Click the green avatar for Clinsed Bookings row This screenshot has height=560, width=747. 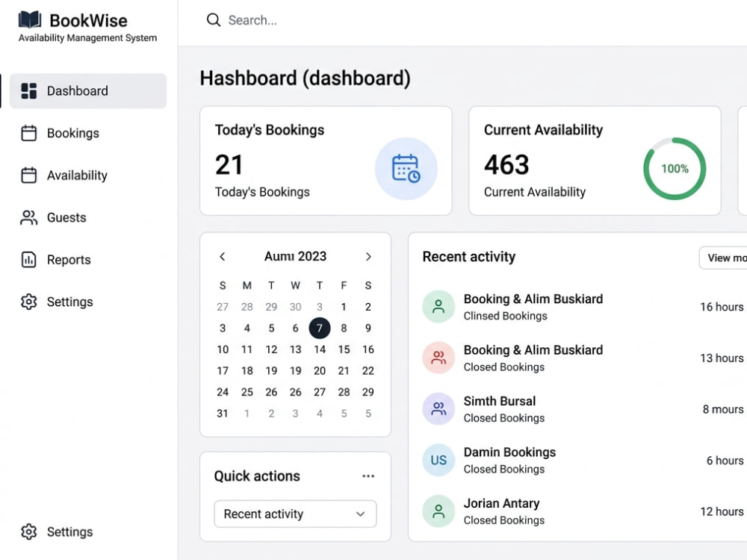pyautogui.click(x=438, y=307)
